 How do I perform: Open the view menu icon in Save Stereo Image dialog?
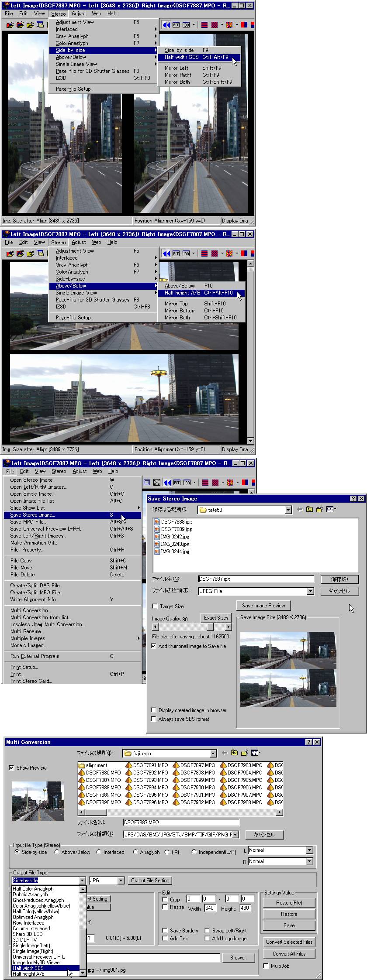click(x=331, y=509)
